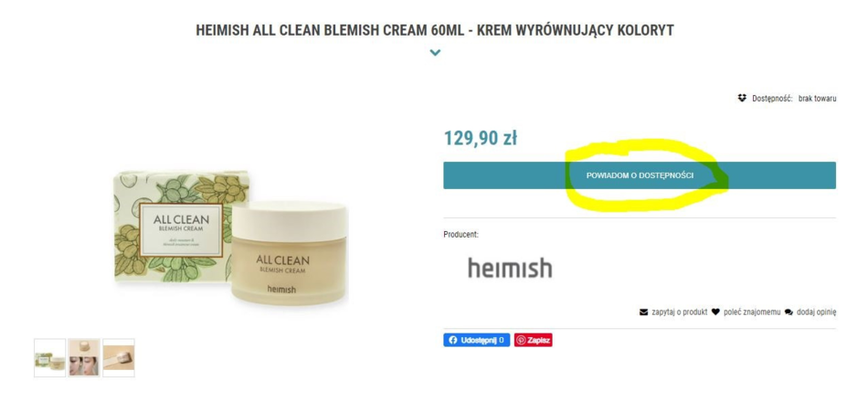Open the zapytaj o produkt link

(679, 312)
